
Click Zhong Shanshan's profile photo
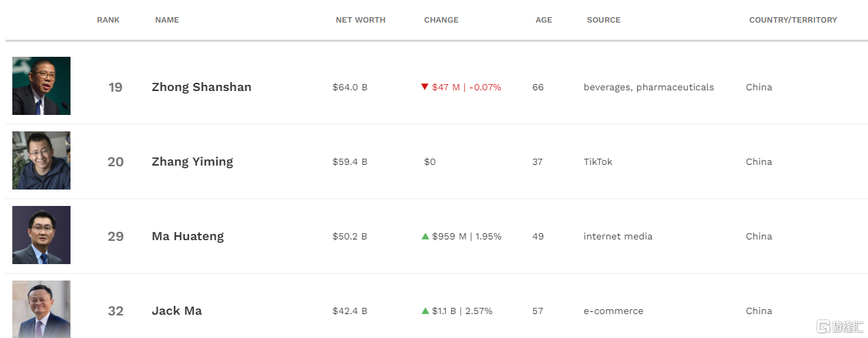(41, 86)
